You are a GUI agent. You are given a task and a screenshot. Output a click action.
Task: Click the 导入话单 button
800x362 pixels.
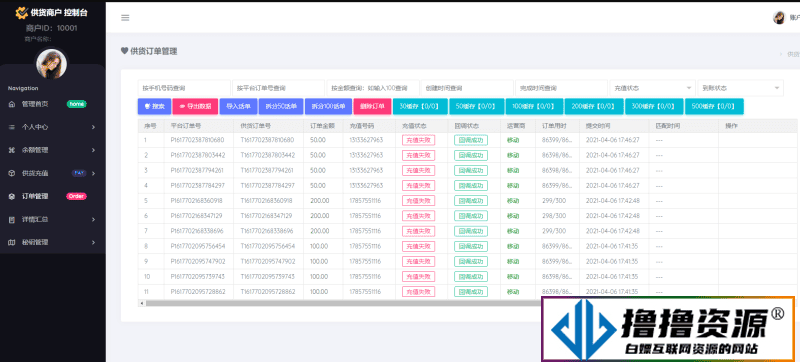tap(238, 107)
